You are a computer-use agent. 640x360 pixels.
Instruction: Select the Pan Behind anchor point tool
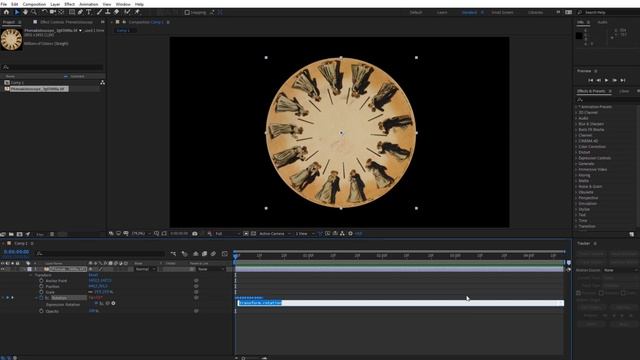61,12
